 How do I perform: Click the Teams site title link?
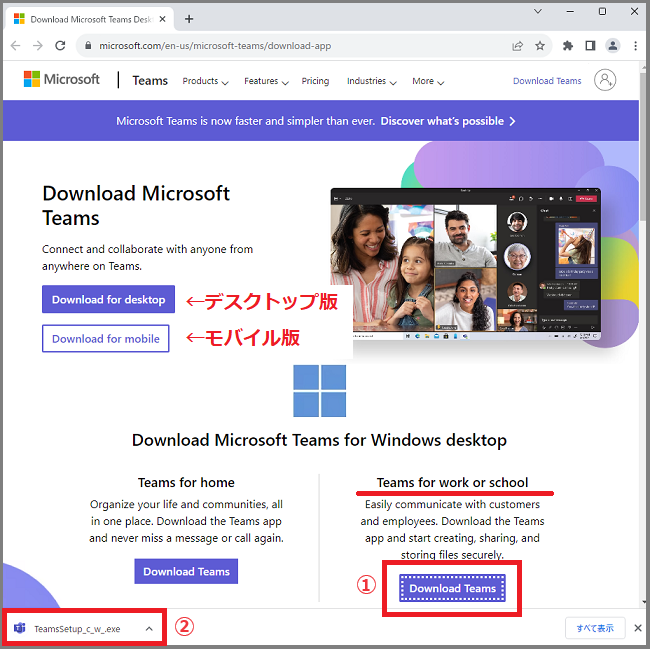point(150,80)
